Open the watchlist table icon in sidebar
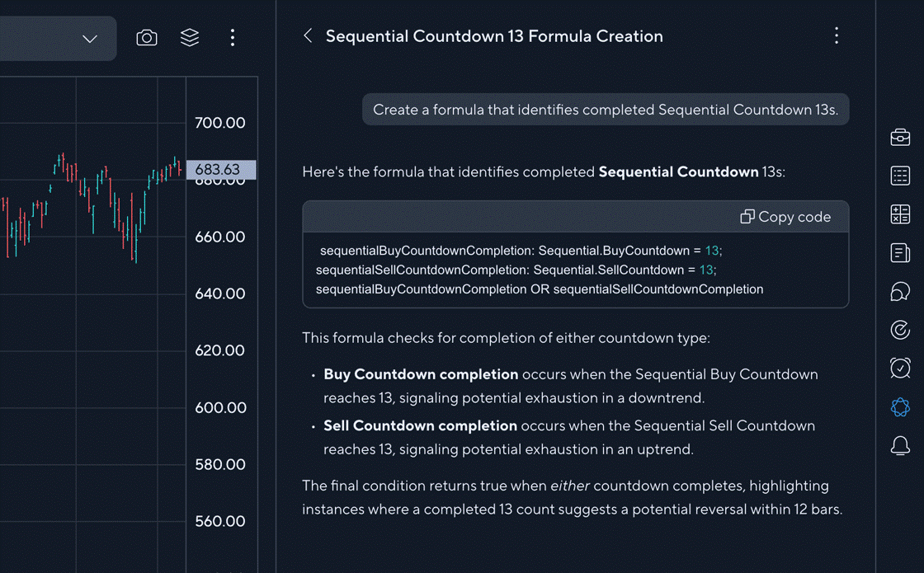Screen dimensions: 924x573 [900, 176]
